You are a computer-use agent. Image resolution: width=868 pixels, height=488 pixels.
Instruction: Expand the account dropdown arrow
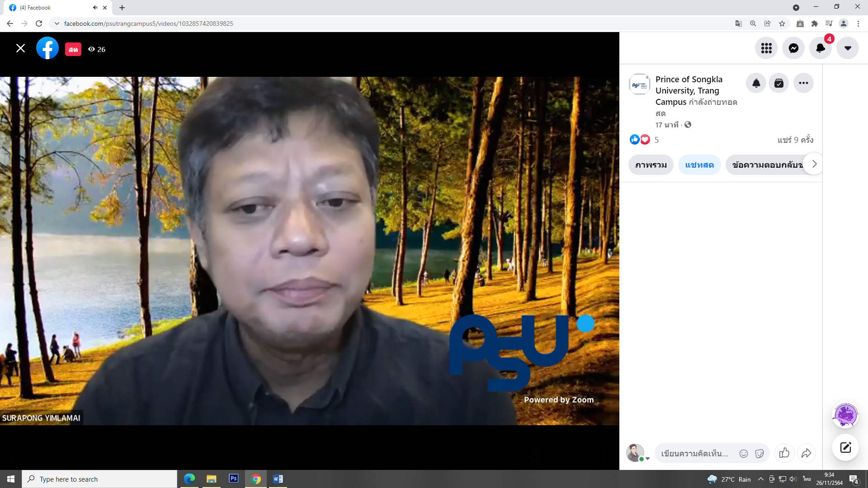848,48
